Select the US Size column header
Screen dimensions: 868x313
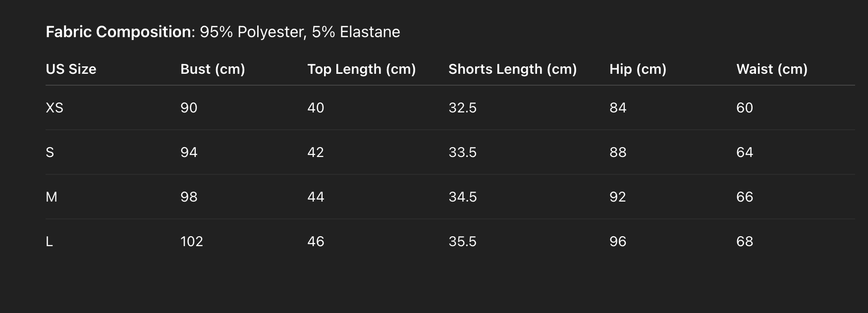(x=71, y=69)
